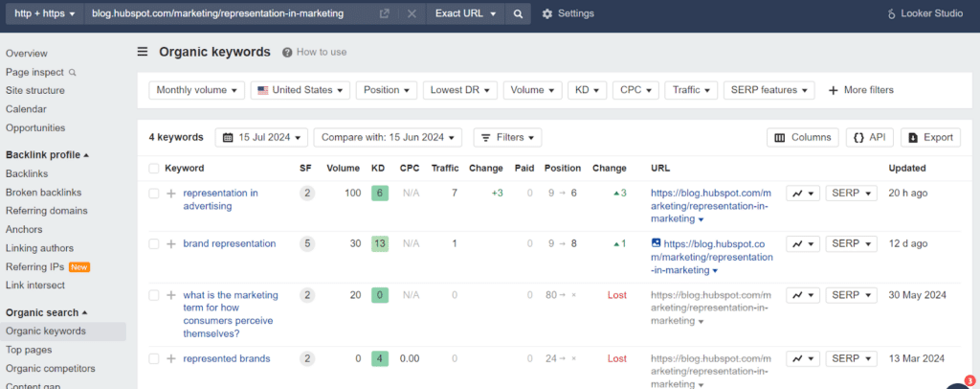Click image icon in 'brand representation' URL cell

coord(656,242)
